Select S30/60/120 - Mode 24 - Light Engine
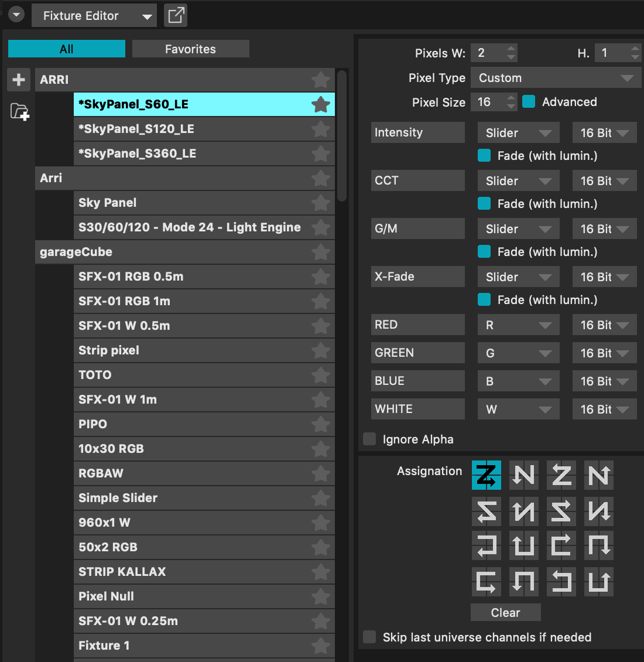The width and height of the screenshot is (644, 662). 204,227
